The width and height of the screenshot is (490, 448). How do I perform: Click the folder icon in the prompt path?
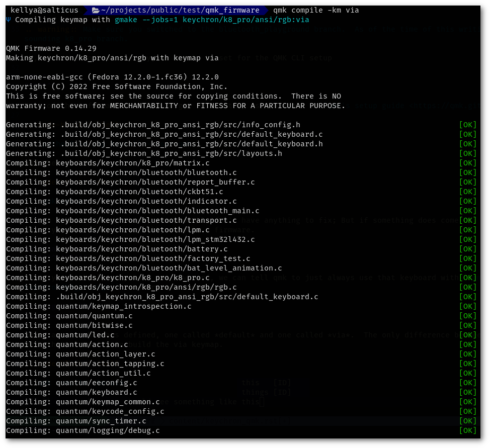(96, 11)
